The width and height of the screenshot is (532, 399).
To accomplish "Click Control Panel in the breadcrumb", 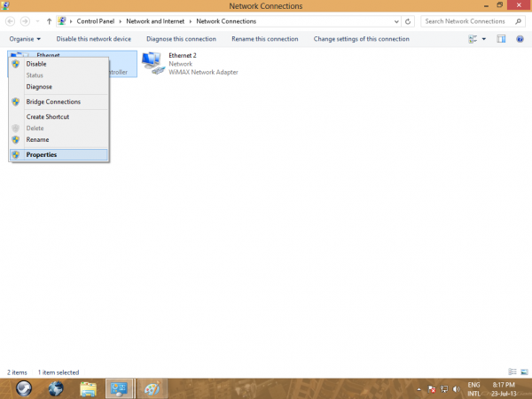I will [x=96, y=21].
